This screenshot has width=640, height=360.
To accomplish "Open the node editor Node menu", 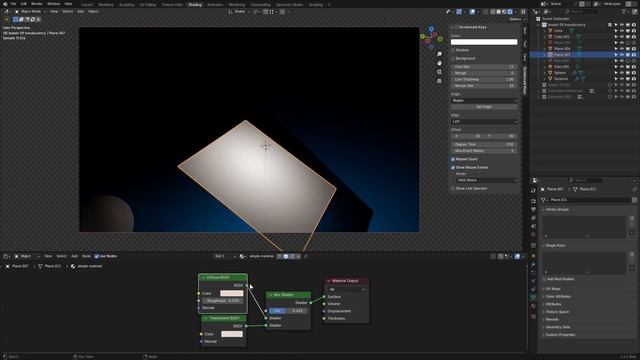I will coord(86,256).
